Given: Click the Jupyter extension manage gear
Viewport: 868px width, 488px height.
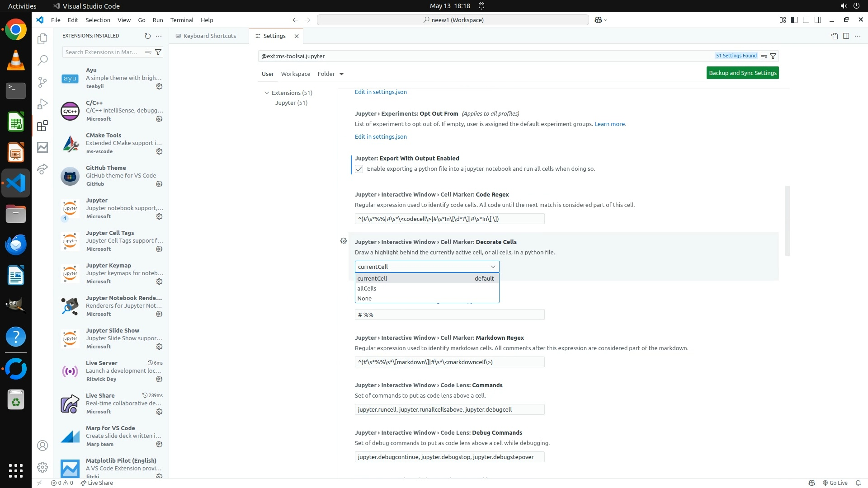Looking at the screenshot, I should coord(159,216).
